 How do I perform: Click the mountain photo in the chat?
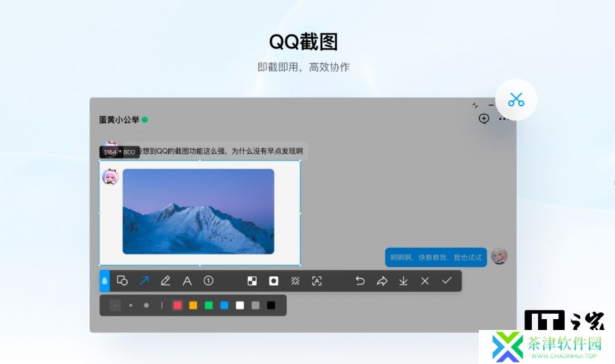click(x=198, y=212)
